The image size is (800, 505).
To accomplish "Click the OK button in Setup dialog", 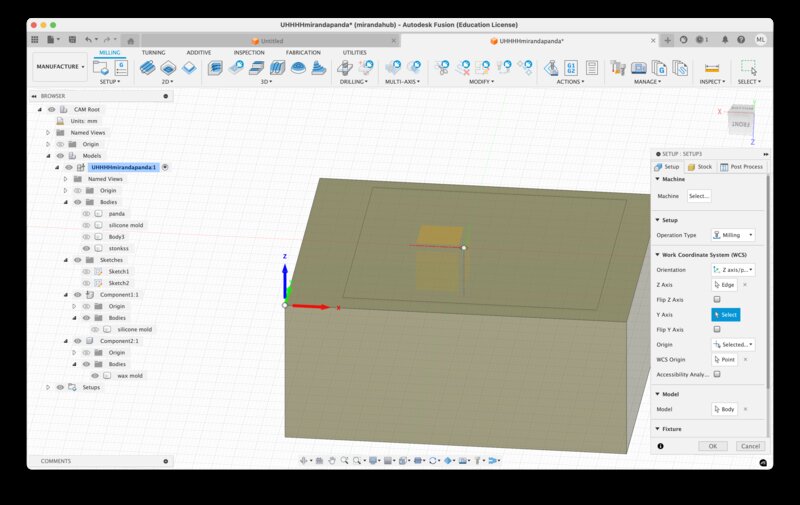I will click(x=711, y=446).
